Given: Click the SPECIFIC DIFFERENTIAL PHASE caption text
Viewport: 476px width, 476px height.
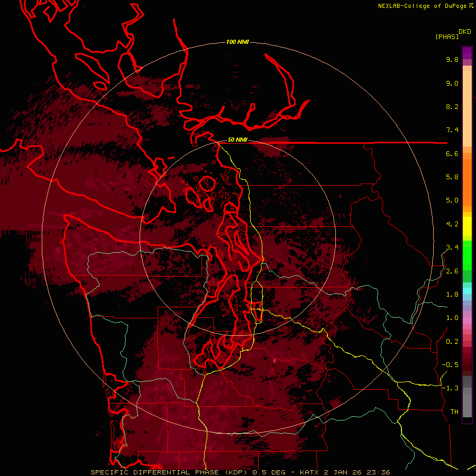Looking at the screenshot, I should coord(154,472).
